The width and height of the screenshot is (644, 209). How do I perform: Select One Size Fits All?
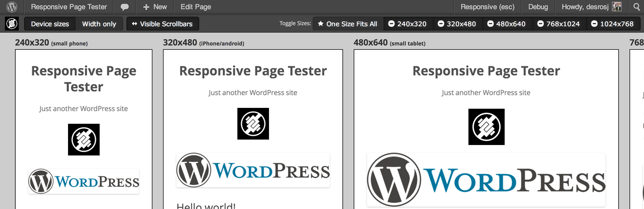coord(347,24)
